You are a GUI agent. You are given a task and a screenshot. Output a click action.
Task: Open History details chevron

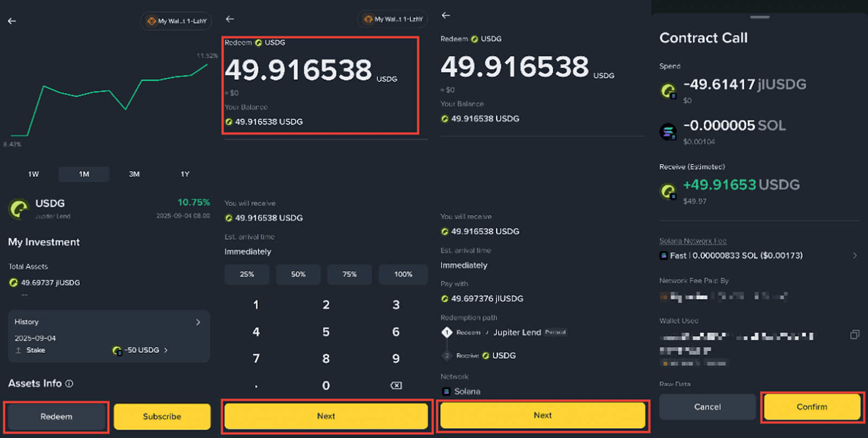pos(198,322)
